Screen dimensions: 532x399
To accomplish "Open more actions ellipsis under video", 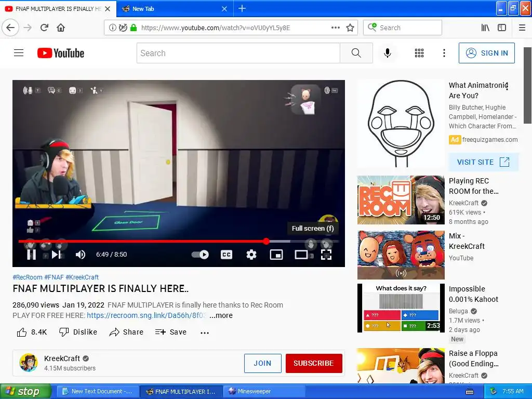I will coord(205,333).
